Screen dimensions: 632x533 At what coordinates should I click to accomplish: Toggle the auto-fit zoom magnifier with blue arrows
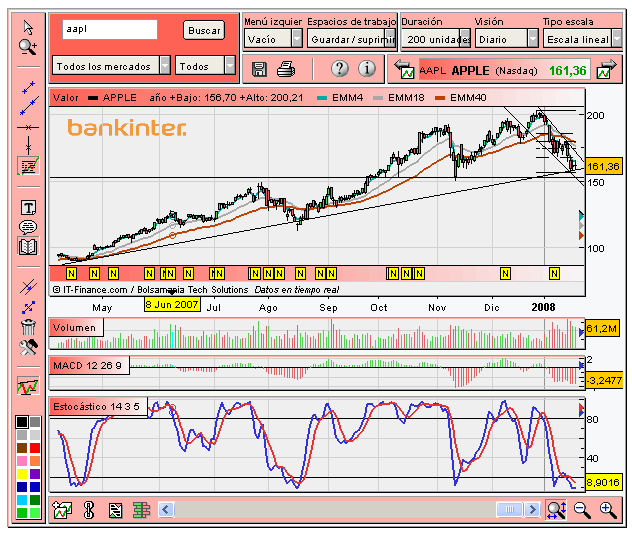557,510
